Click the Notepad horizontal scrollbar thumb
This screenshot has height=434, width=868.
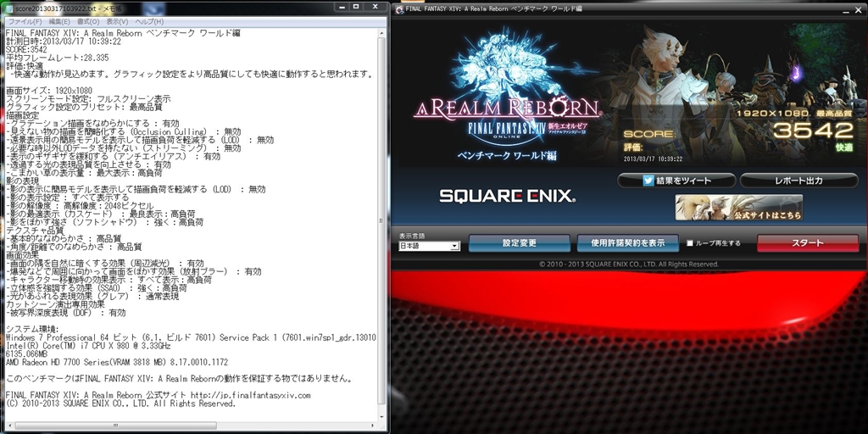[115, 426]
